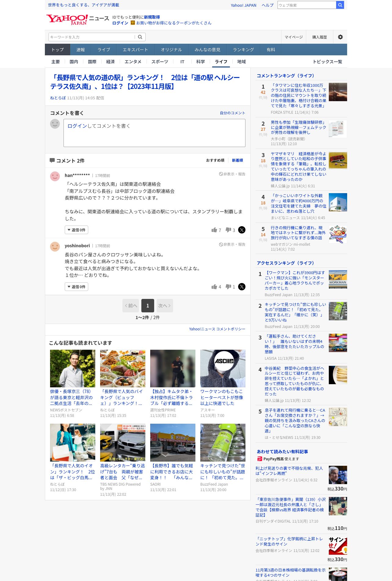Select the IT category
This screenshot has width=392, height=581.
tap(182, 62)
